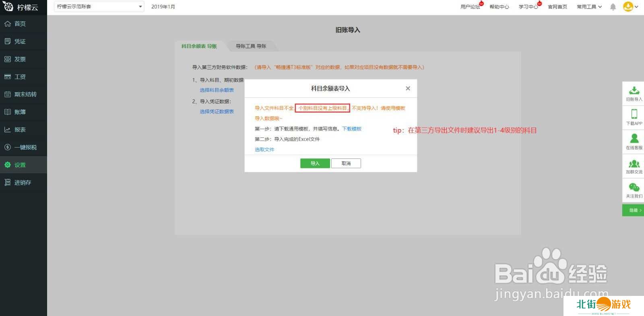Expand the 常用工具 dropdown menu

pos(589,7)
